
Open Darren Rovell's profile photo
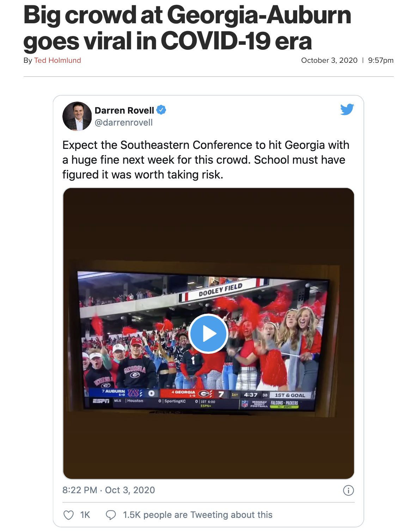(x=77, y=116)
